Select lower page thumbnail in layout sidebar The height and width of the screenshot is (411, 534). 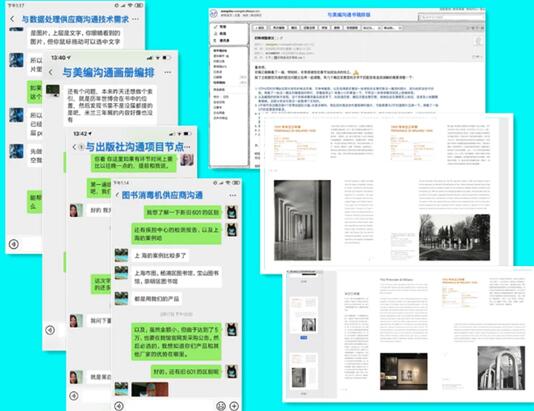[303, 371]
